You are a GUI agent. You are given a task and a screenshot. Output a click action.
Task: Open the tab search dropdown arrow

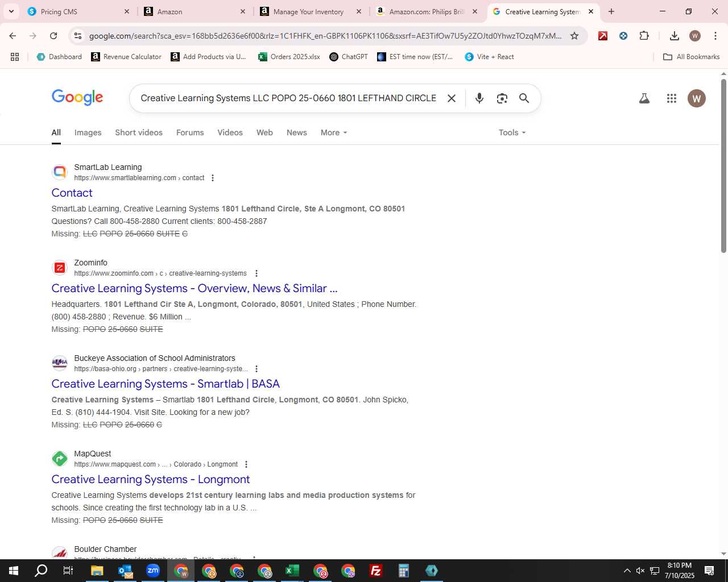[x=11, y=11]
